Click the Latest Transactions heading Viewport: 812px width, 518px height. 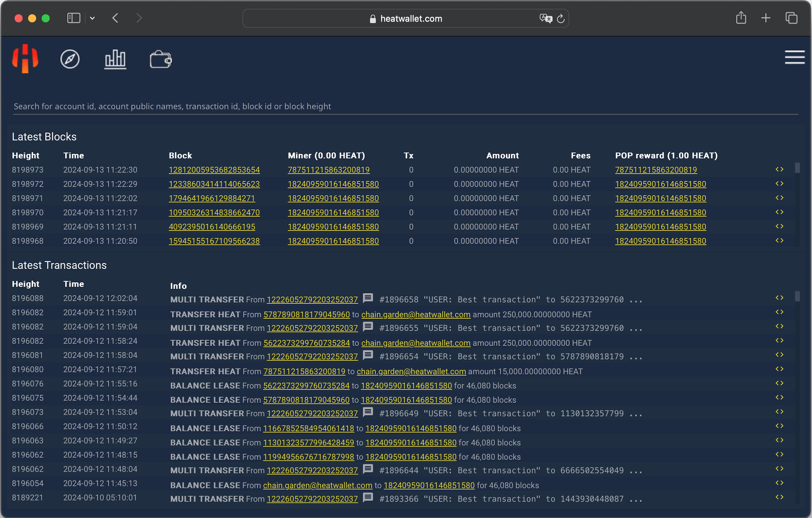[x=59, y=265]
